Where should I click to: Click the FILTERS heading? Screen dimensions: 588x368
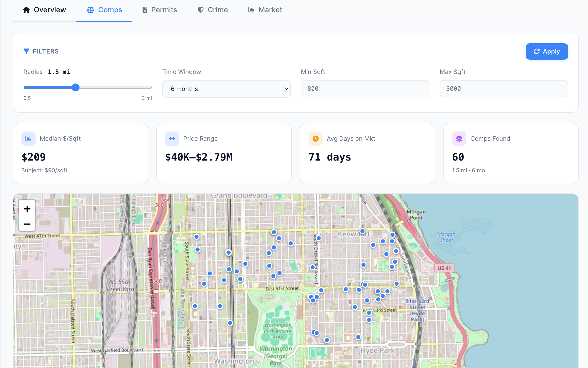coord(46,51)
